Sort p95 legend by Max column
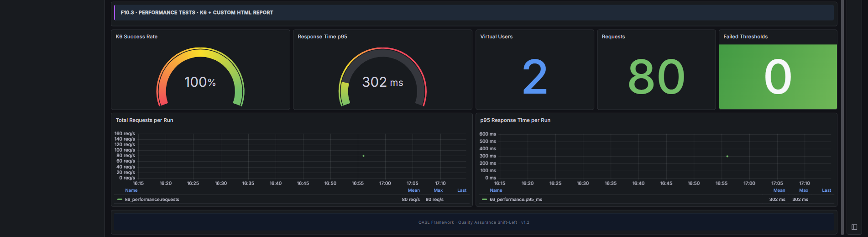The width and height of the screenshot is (868, 237). coord(804,190)
